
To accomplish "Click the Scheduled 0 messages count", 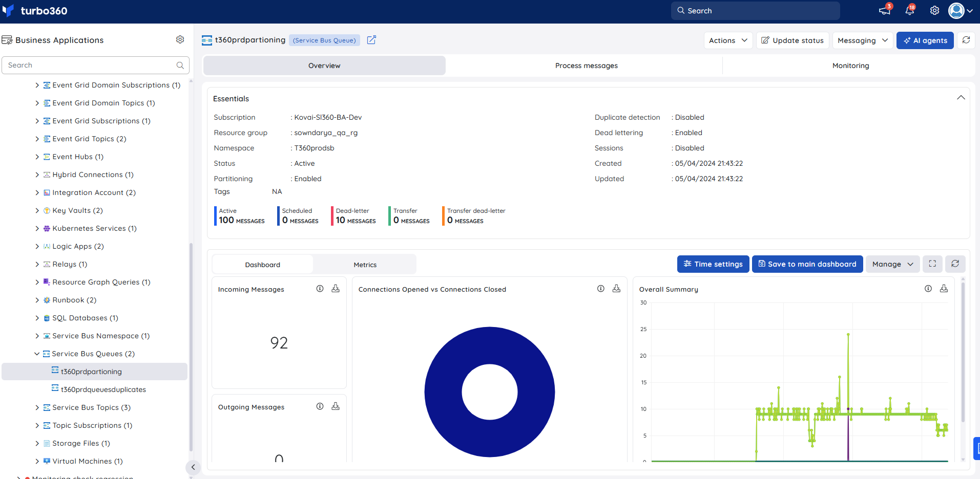I will 300,220.
